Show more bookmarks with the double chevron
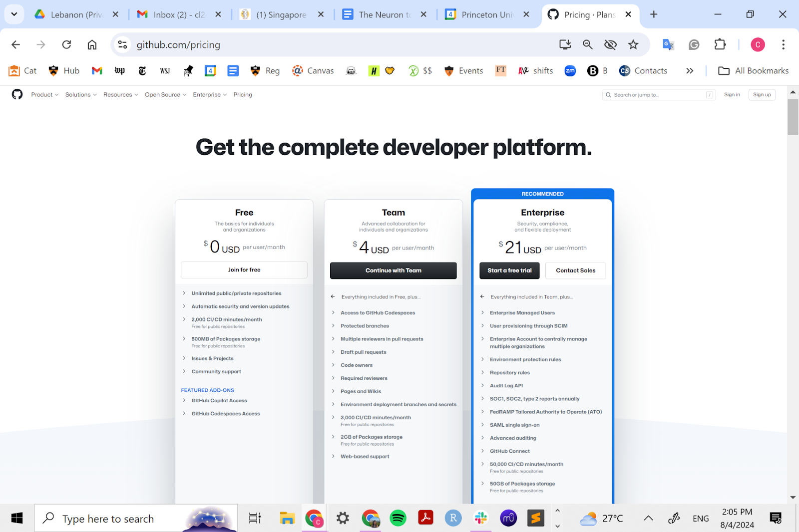Screen dimensions: 799x532 [690, 71]
